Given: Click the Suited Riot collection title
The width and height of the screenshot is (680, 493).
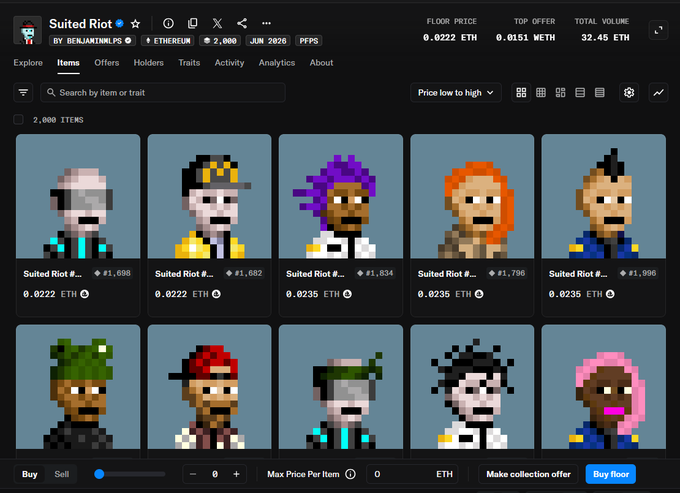Looking at the screenshot, I should click(81, 23).
